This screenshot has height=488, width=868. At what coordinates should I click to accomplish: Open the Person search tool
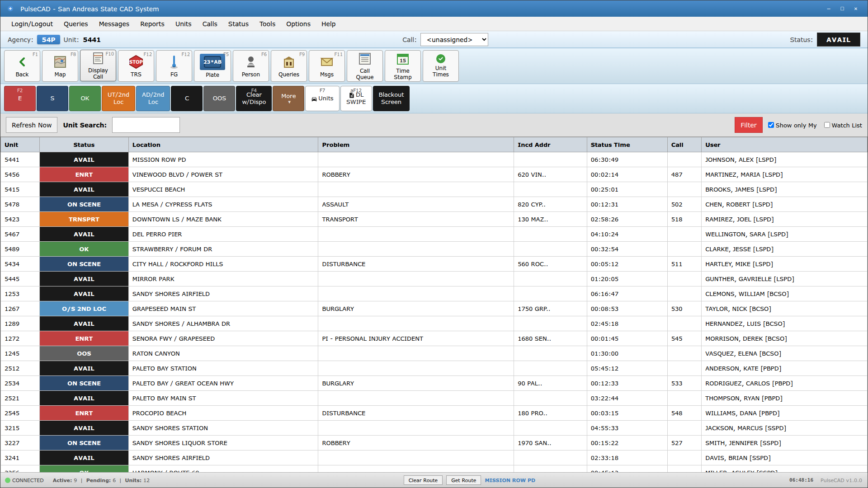[x=250, y=66]
